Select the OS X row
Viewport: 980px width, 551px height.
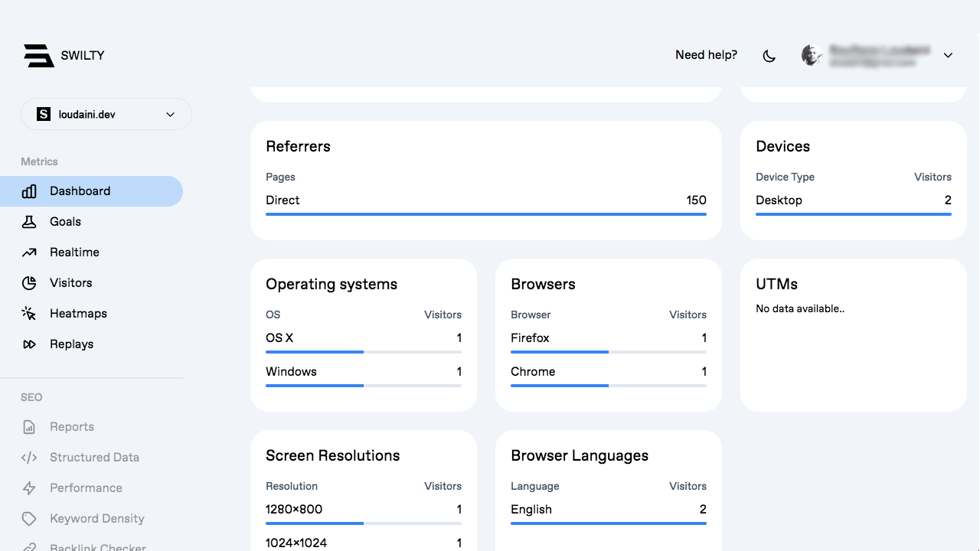pos(364,341)
